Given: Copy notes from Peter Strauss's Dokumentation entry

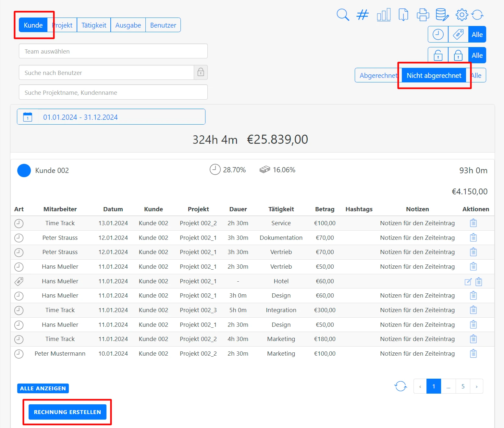Looking at the screenshot, I should (473, 237).
